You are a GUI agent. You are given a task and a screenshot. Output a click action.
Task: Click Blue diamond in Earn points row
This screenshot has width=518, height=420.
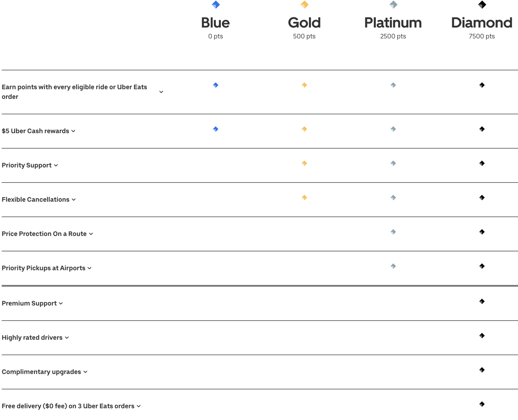[x=216, y=85]
